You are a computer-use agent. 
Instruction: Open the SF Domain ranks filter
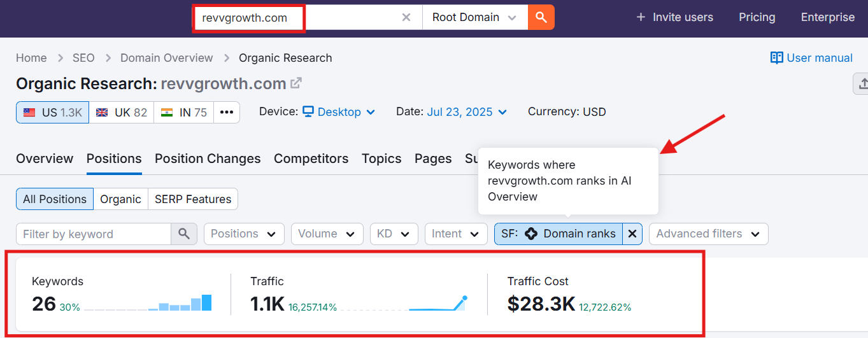click(559, 234)
